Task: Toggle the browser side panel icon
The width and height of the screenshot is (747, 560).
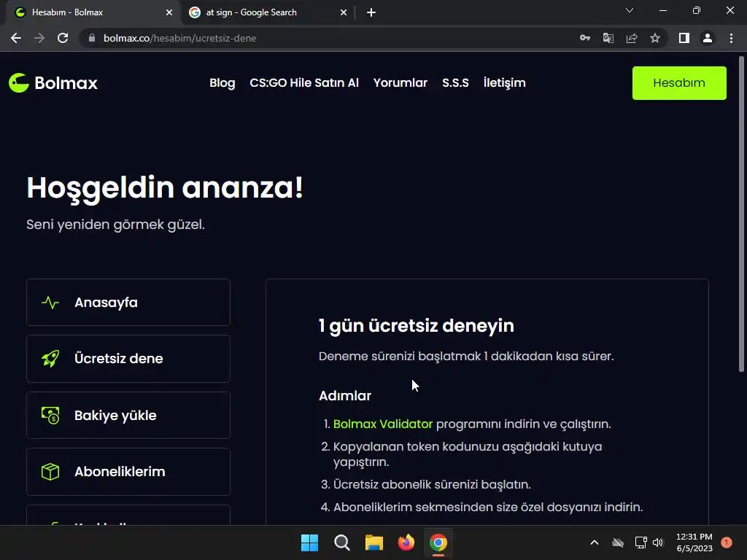Action: 684,38
